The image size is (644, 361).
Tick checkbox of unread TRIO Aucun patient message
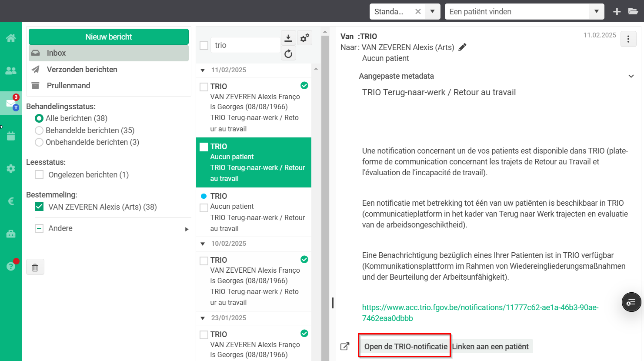204,208
